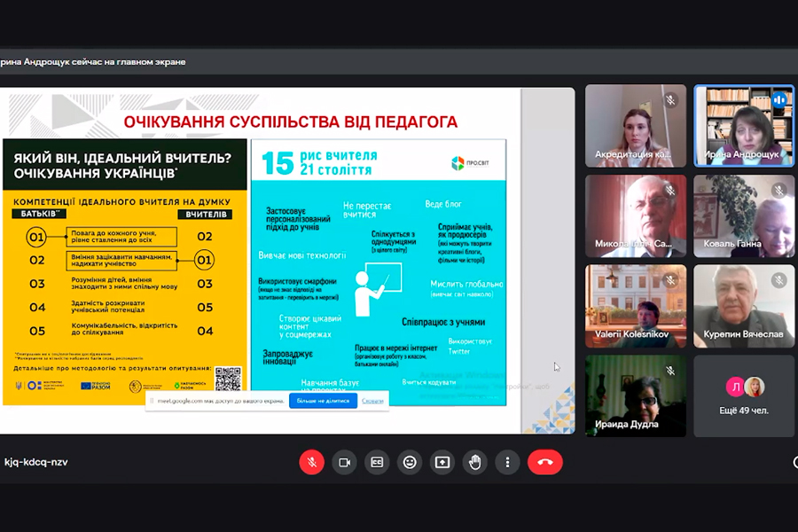798x532 pixels.
Task: Click the present screen icon
Action: (x=442, y=462)
